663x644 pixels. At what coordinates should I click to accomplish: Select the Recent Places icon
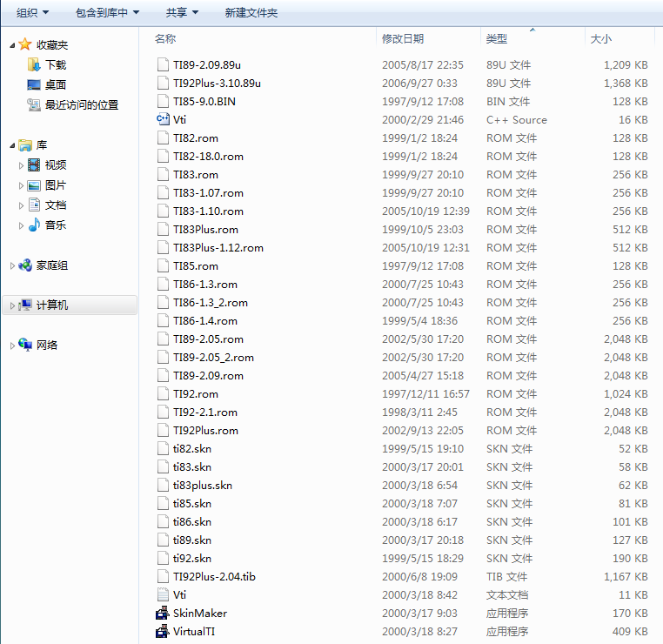tap(34, 104)
